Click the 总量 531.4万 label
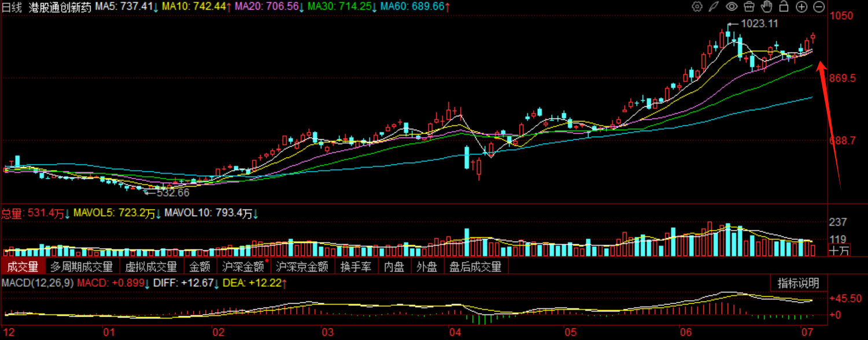The height and width of the screenshot is (340, 868). [35, 213]
